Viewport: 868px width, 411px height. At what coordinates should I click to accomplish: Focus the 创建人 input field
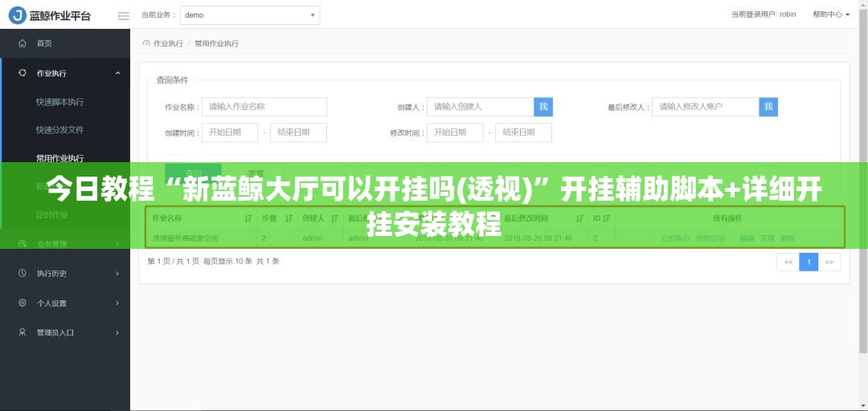480,107
